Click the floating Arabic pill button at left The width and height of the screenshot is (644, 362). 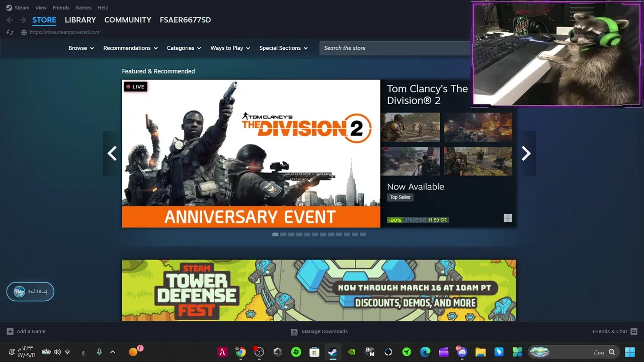pos(30,292)
